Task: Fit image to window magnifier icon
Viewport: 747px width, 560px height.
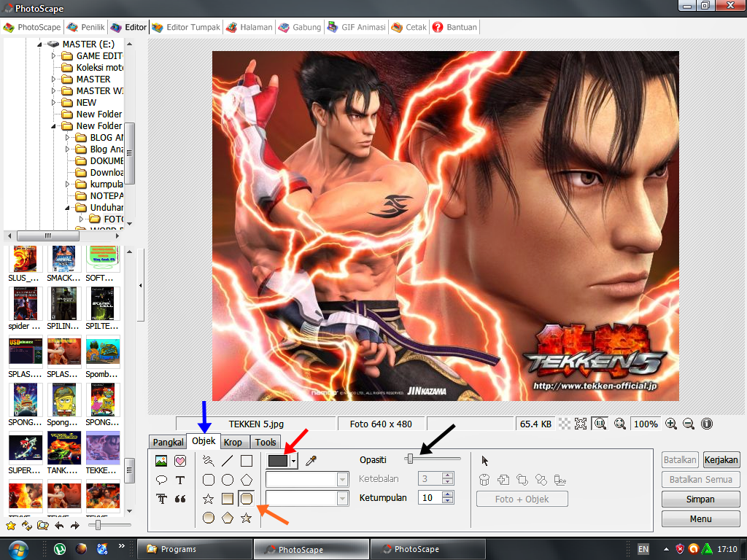Action: coord(620,424)
